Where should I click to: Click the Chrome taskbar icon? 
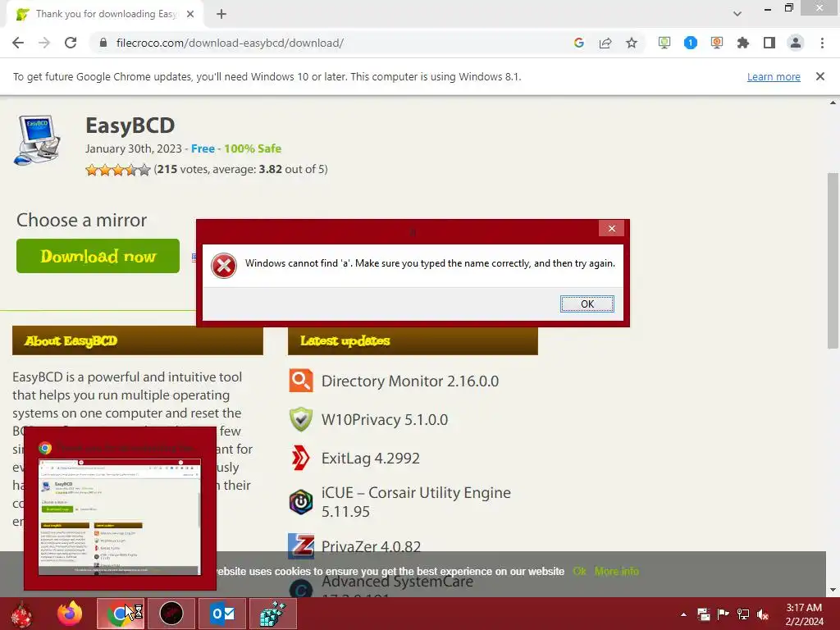(121, 614)
